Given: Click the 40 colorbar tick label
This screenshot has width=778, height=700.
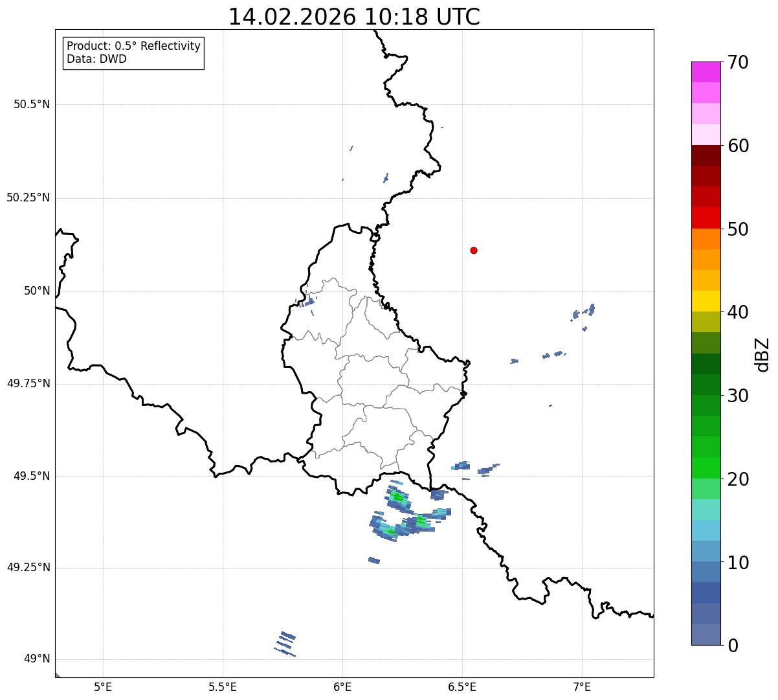Looking at the screenshot, I should pyautogui.click(x=738, y=312).
